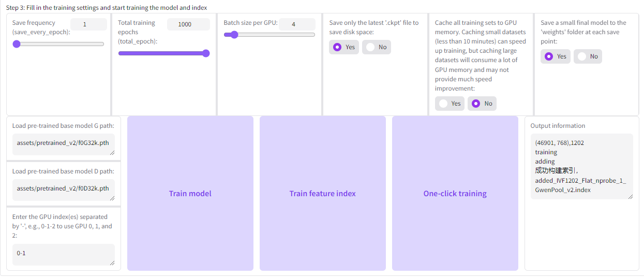644x278 pixels.
Task: Click the Train model button
Action: pos(190,193)
